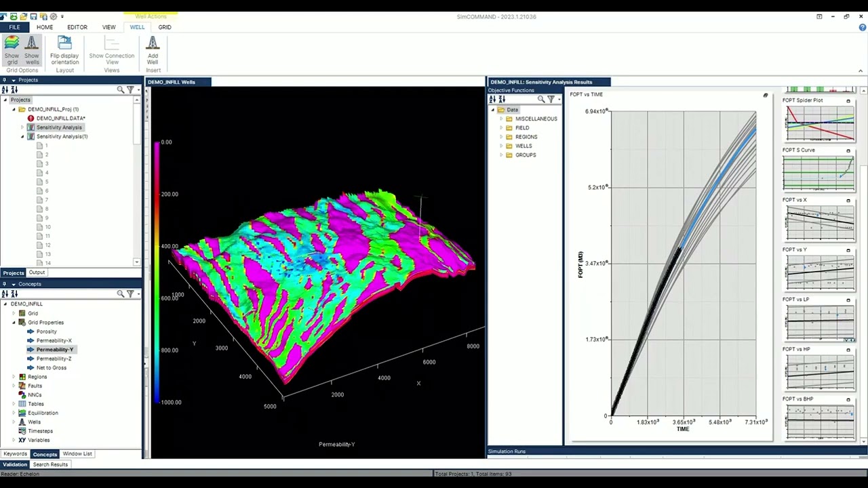Image resolution: width=868 pixels, height=488 pixels.
Task: Sort Projects panel A to Z
Action: tap(5, 89)
